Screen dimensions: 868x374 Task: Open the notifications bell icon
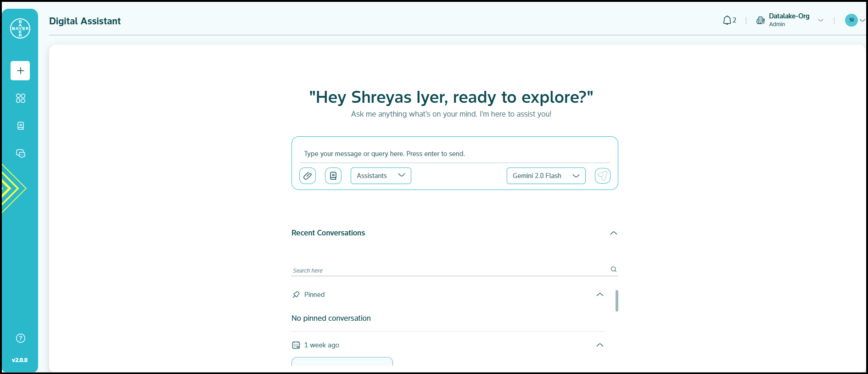click(x=727, y=20)
